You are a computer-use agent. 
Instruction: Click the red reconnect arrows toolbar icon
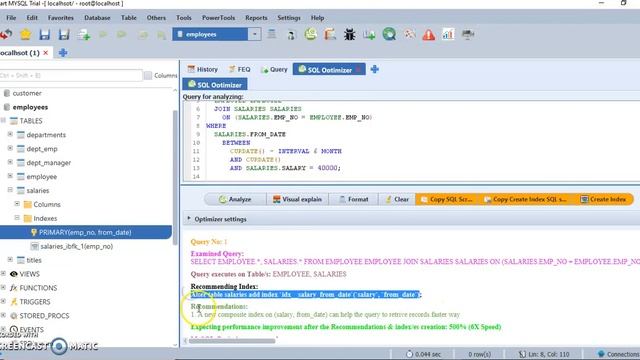6,35
